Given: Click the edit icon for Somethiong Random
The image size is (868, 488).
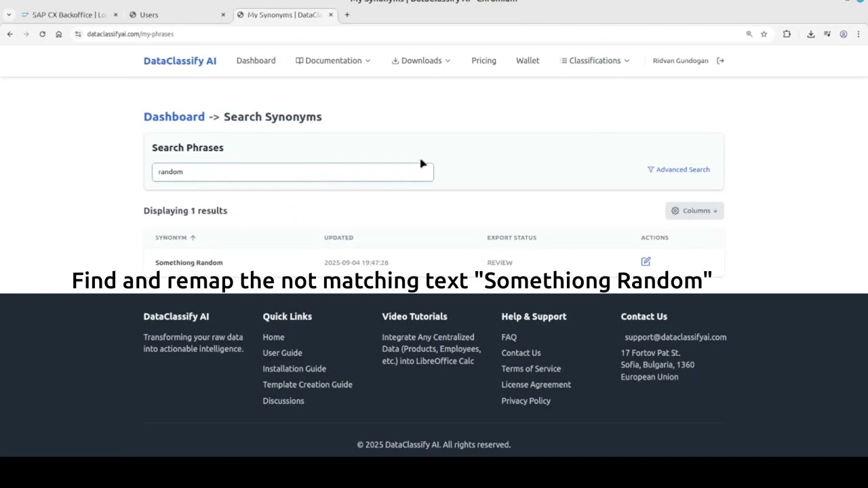Looking at the screenshot, I should pos(646,262).
